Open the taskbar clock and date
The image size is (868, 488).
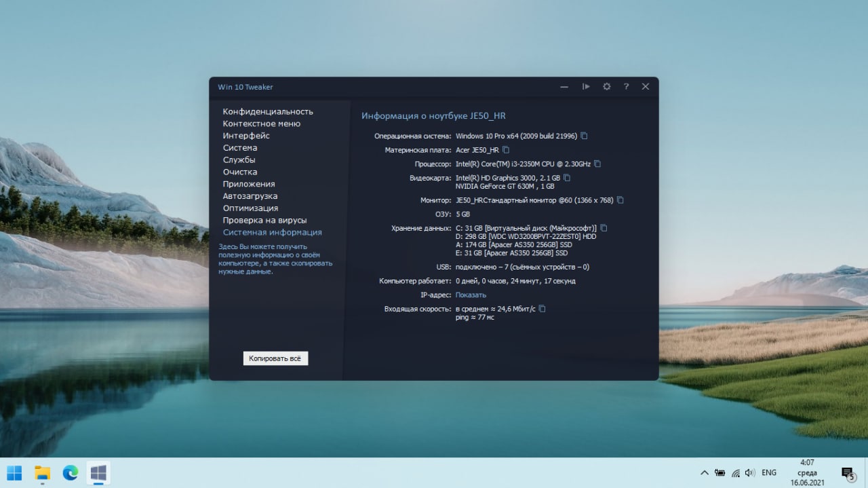807,472
